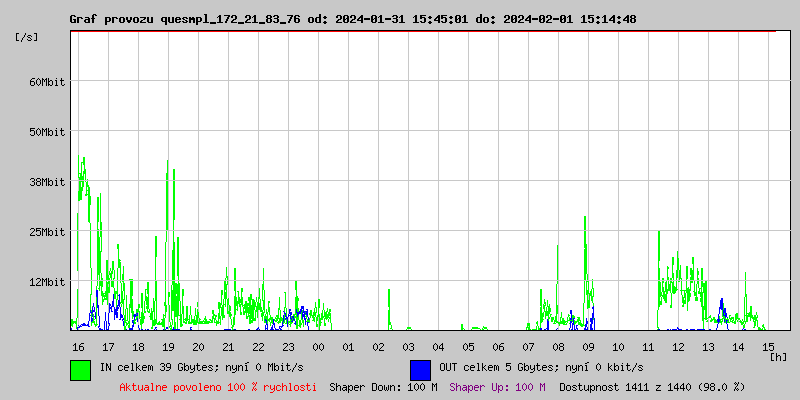
Task: Click the blue OUT legend swatch
Action: click(x=420, y=369)
